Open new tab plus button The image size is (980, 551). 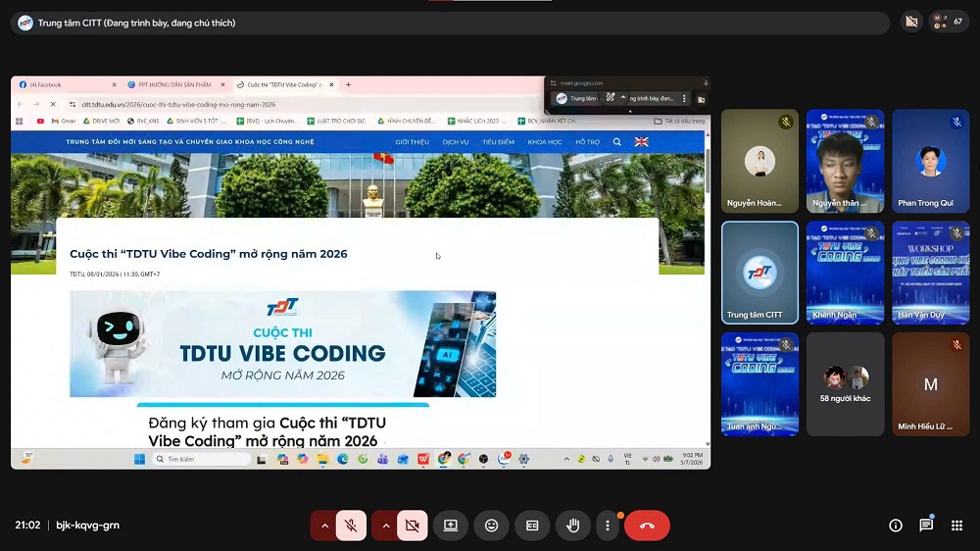[348, 84]
